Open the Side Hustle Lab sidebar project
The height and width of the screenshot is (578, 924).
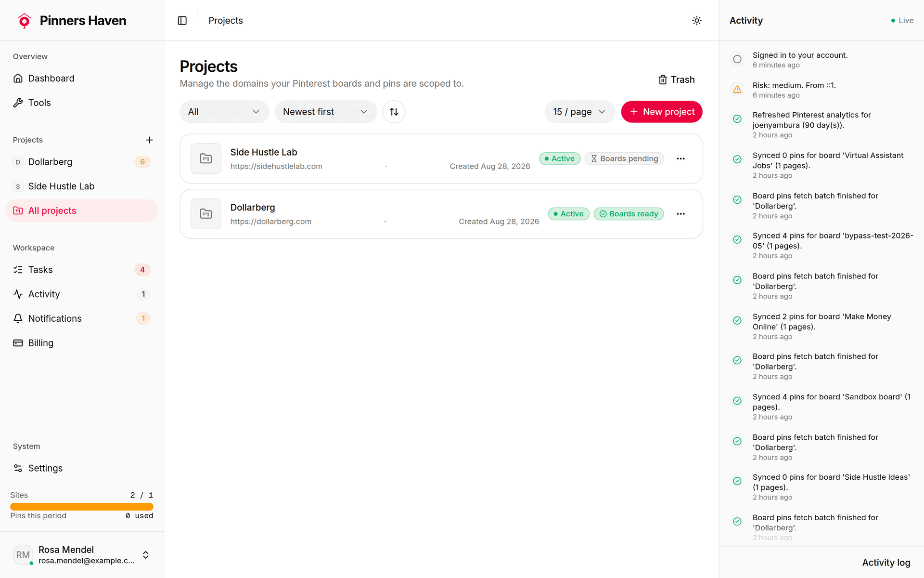[x=82, y=186]
